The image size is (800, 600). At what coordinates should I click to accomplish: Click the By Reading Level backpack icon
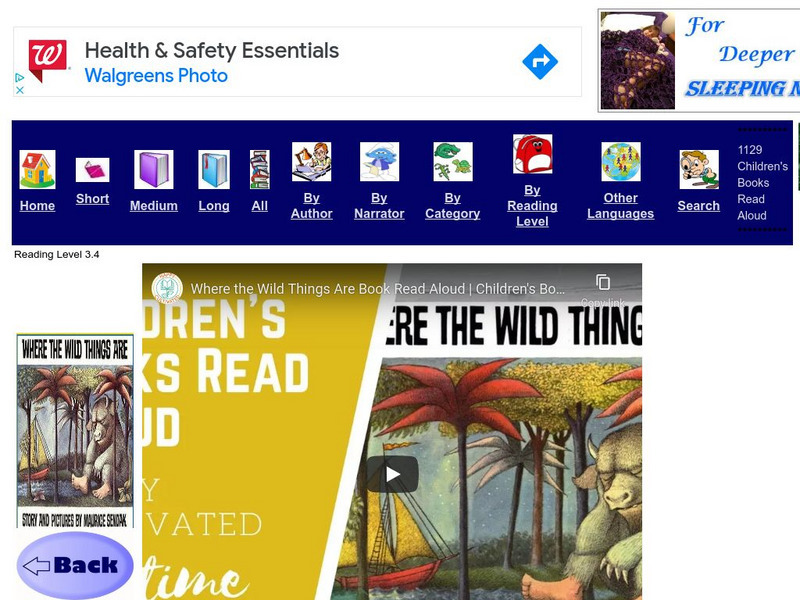pos(532,154)
